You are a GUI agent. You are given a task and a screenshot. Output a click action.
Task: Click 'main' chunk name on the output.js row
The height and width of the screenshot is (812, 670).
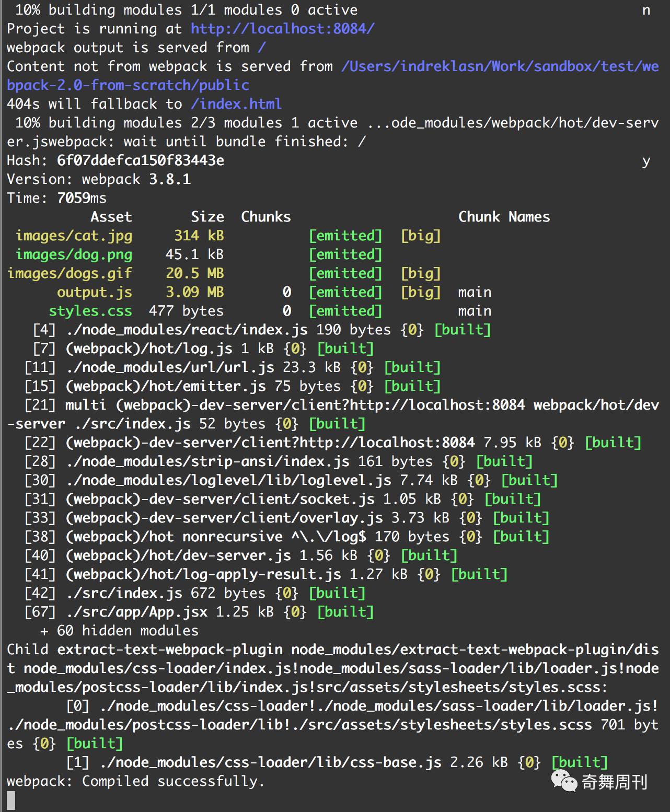pos(475,292)
